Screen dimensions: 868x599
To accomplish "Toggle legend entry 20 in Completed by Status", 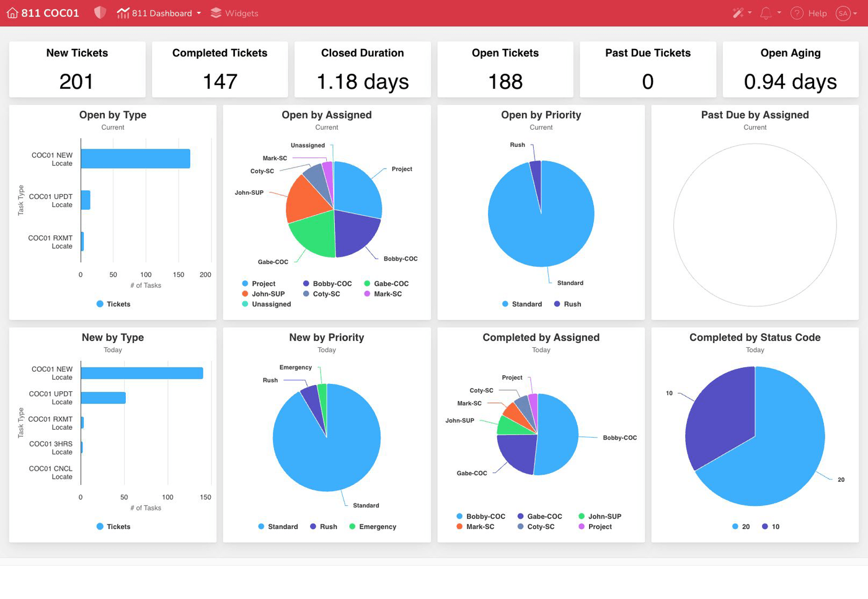I will pos(741,526).
